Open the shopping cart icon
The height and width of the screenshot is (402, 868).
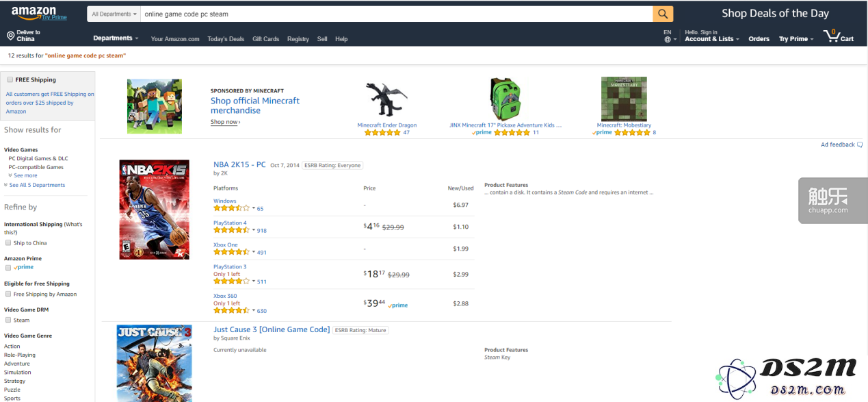(x=832, y=36)
